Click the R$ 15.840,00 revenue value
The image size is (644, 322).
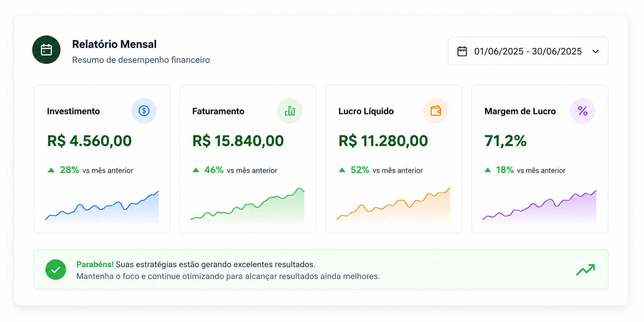pyautogui.click(x=238, y=141)
